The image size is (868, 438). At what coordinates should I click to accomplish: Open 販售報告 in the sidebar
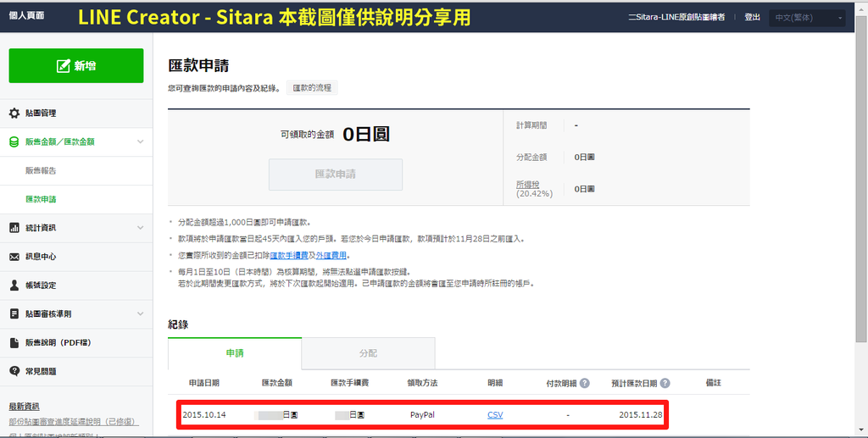pos(41,171)
